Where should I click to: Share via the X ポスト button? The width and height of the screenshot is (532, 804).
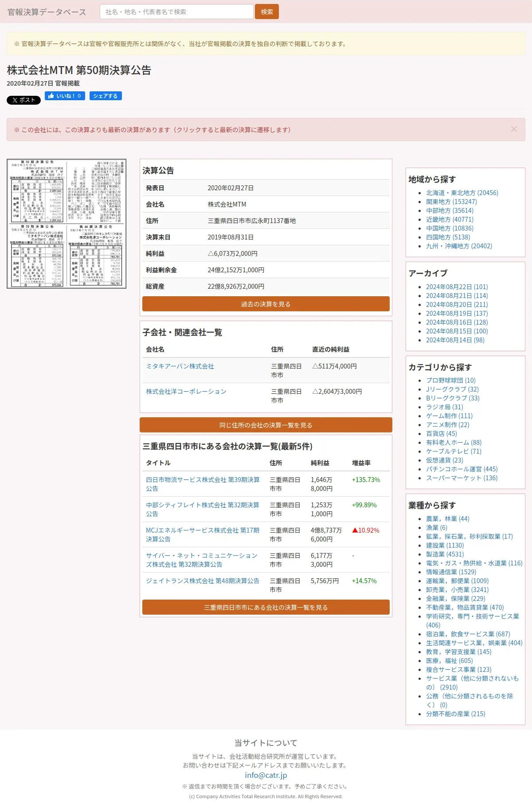click(x=23, y=100)
